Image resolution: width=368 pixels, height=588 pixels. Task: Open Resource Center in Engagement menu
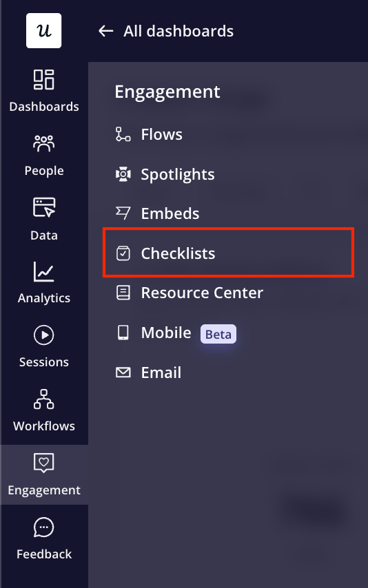pyautogui.click(x=202, y=293)
